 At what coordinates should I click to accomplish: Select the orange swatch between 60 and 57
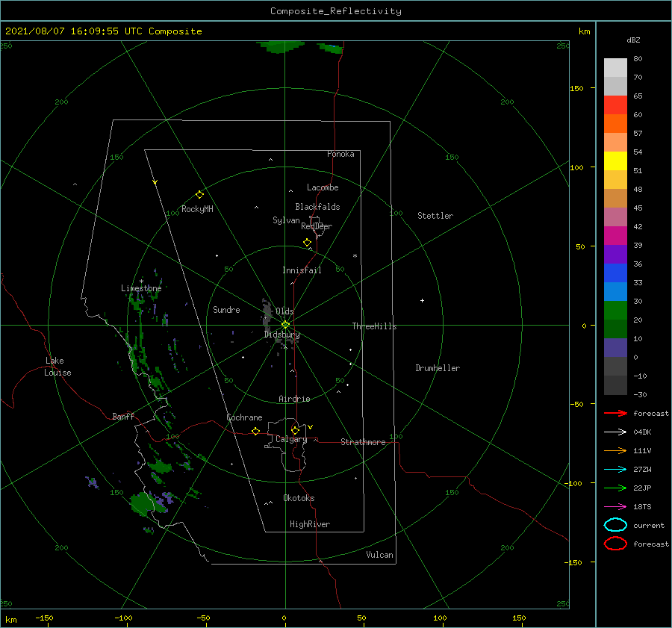[615, 123]
